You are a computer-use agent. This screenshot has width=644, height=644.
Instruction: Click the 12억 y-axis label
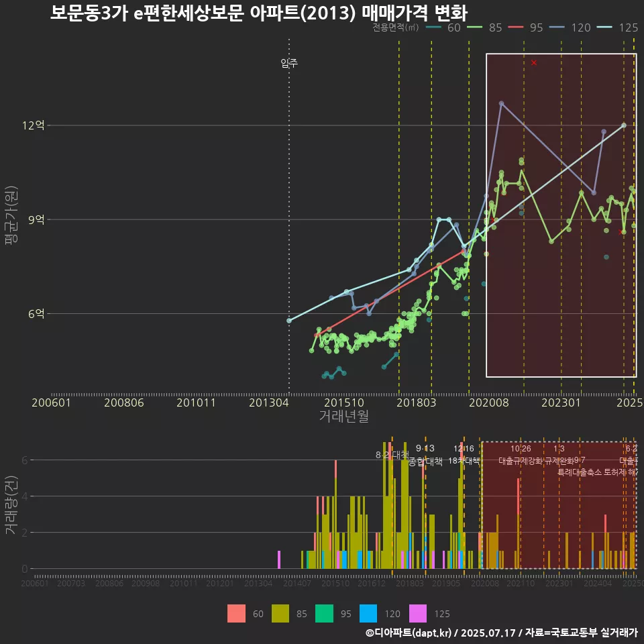click(x=34, y=125)
